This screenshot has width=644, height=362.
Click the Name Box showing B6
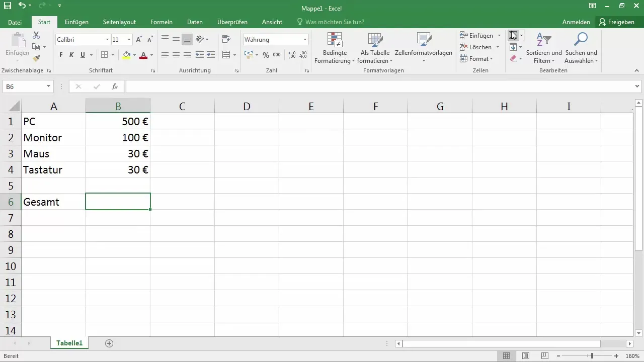click(28, 86)
